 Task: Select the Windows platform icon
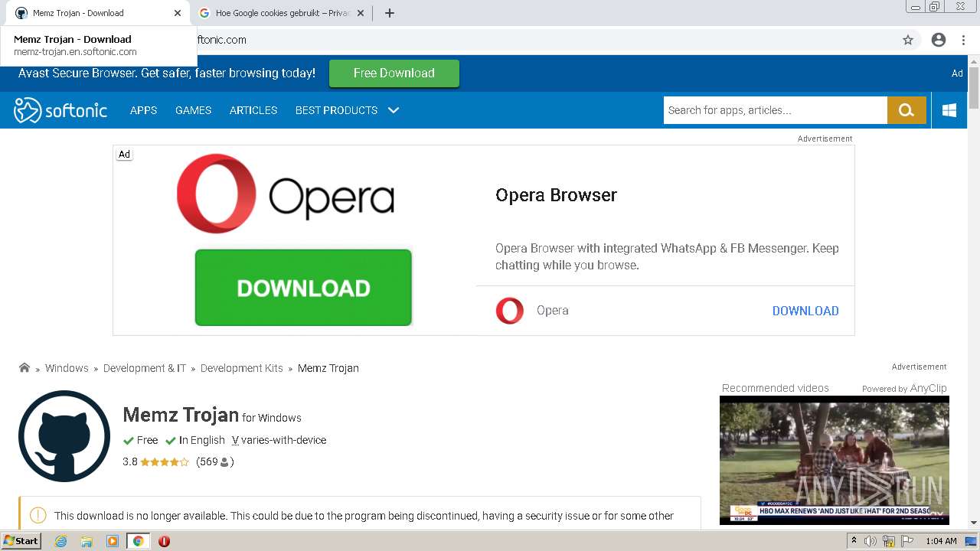click(949, 110)
